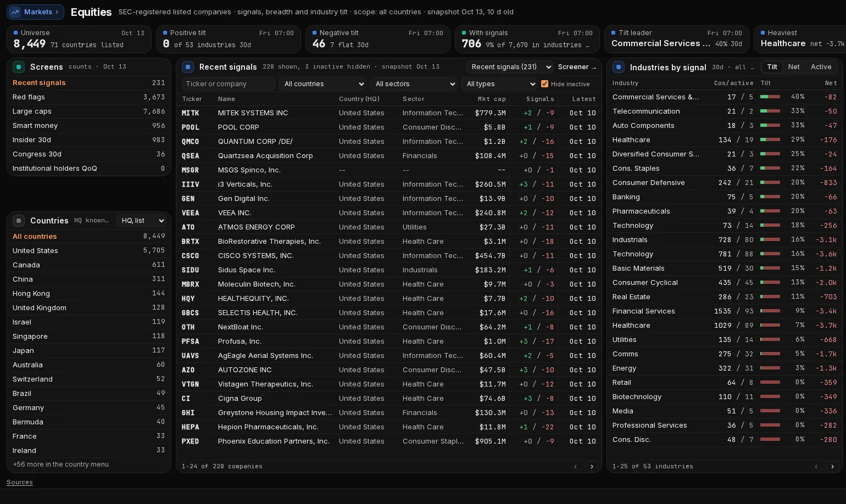Click the Tilt leader summary card
This screenshot has width=846, height=504.
point(677,39)
